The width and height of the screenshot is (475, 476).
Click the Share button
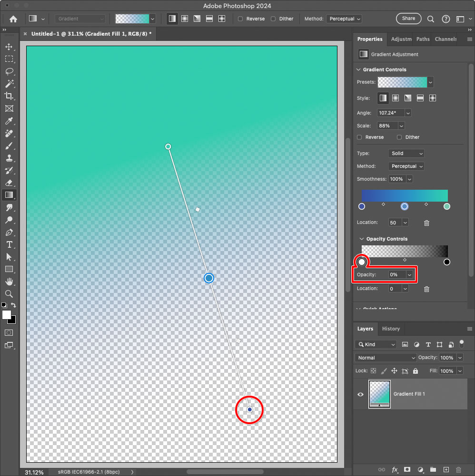pos(408,19)
